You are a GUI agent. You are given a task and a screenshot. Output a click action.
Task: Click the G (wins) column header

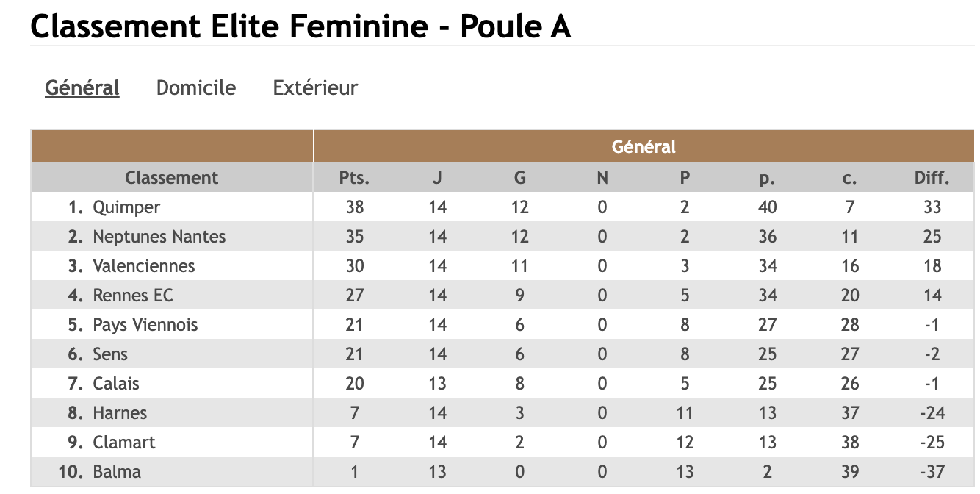[x=519, y=178]
